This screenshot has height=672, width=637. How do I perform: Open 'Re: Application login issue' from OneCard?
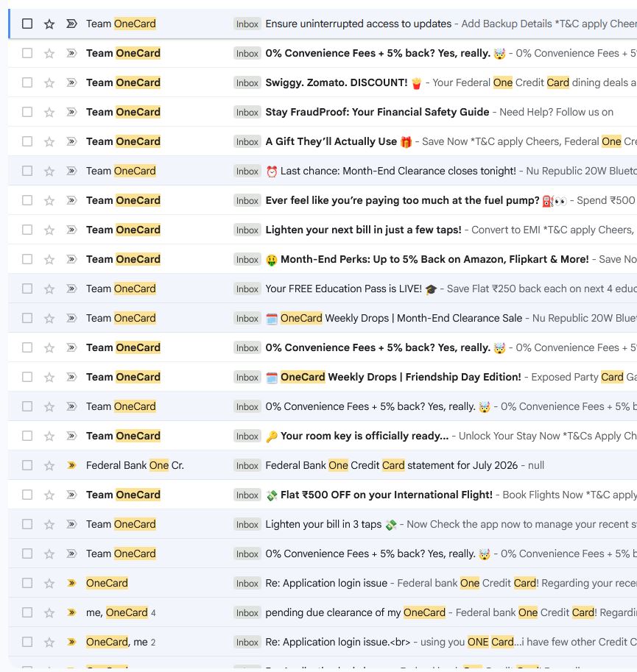326,583
